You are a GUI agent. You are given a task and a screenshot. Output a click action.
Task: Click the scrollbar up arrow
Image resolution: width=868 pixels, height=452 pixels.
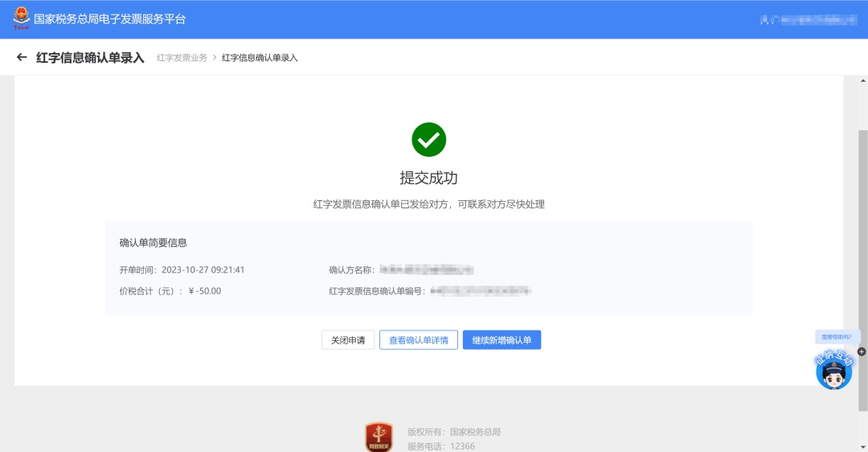click(x=863, y=81)
